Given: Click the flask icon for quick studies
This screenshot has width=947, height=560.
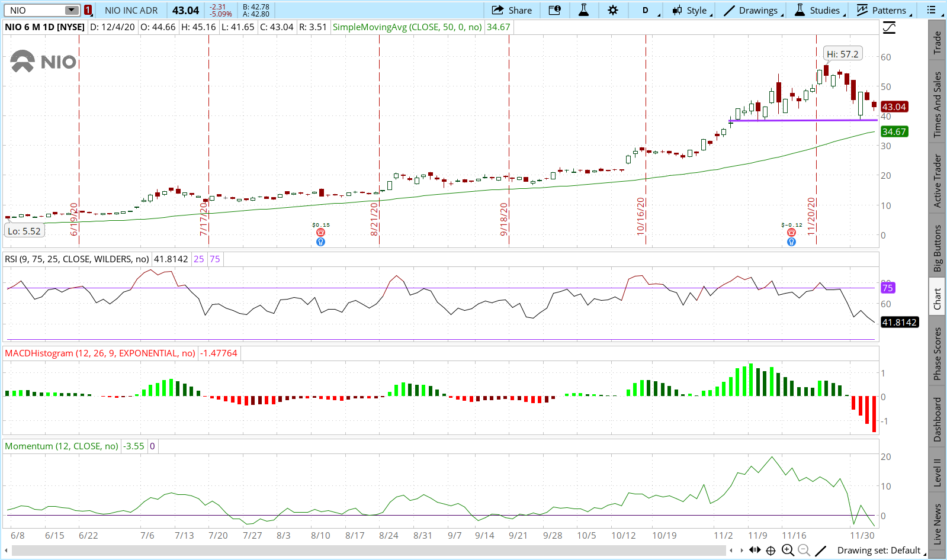Looking at the screenshot, I should coord(583,10).
